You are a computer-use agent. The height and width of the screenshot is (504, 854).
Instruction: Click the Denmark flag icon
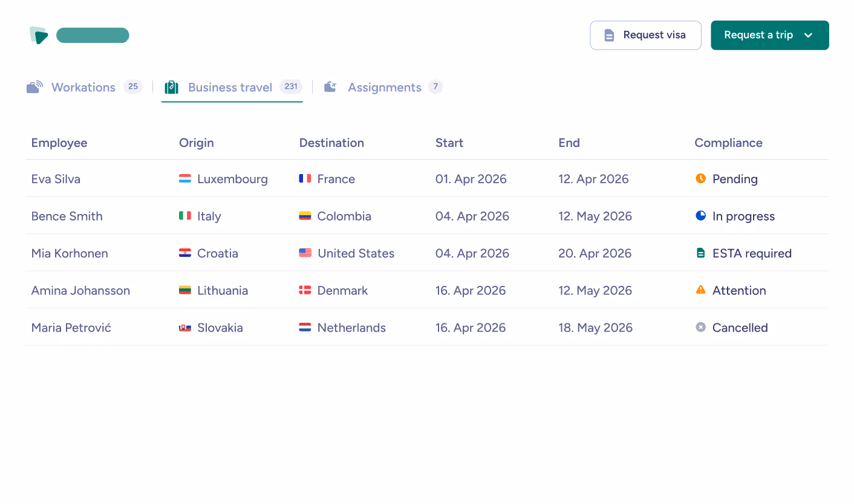pyautogui.click(x=305, y=290)
